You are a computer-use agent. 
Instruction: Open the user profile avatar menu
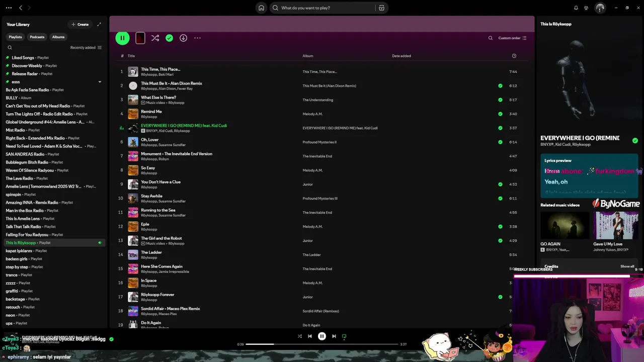point(600,8)
